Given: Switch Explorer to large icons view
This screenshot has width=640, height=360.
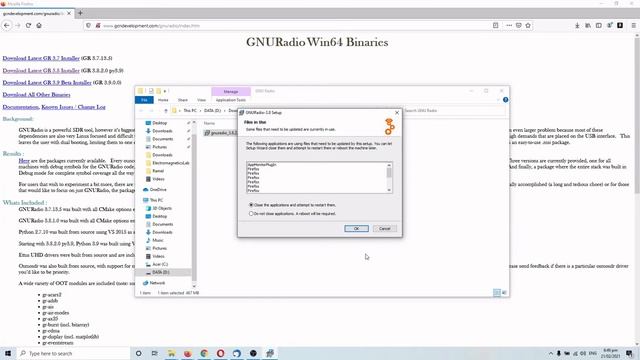Looking at the screenshot, I should coord(504,293).
